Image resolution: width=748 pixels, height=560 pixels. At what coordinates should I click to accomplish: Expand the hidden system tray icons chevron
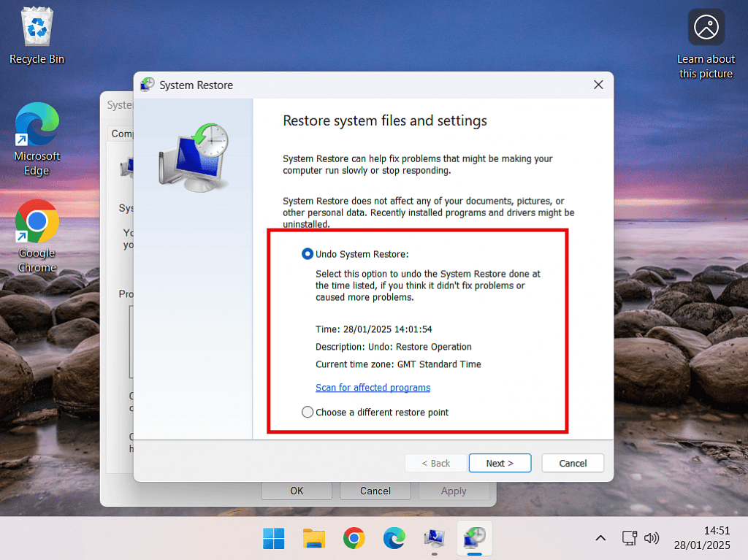[600, 539]
